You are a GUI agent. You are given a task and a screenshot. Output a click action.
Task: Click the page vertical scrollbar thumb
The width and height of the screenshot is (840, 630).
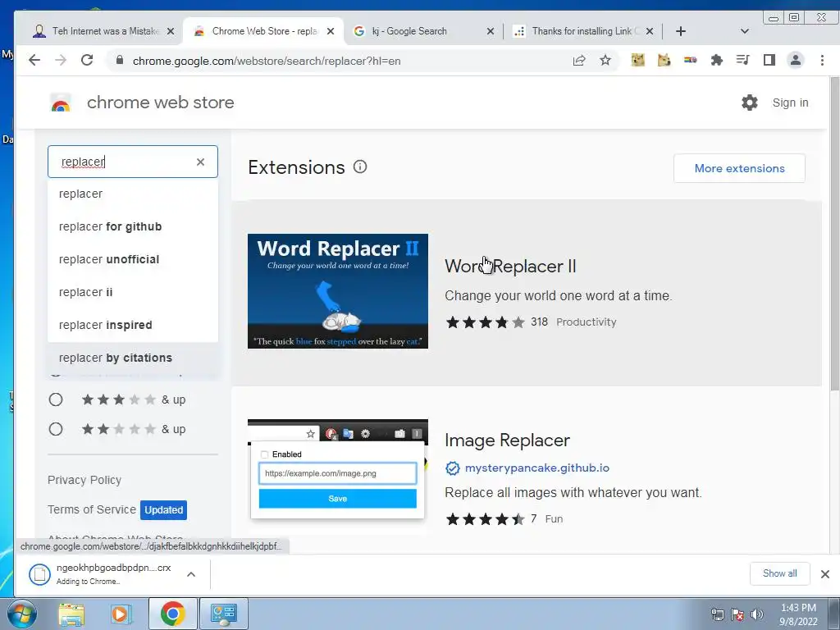coord(834,234)
